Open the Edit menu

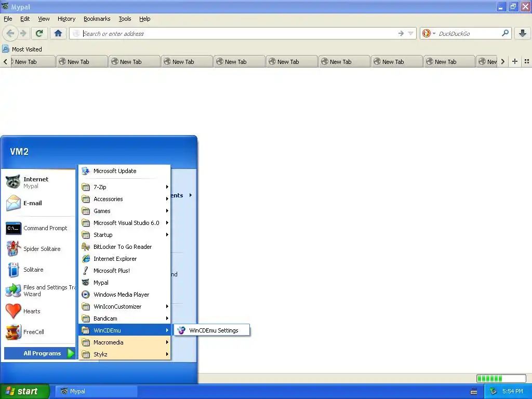coord(25,19)
